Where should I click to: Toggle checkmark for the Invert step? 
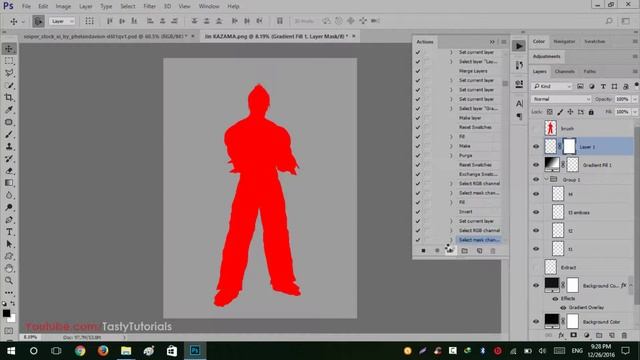click(x=418, y=211)
